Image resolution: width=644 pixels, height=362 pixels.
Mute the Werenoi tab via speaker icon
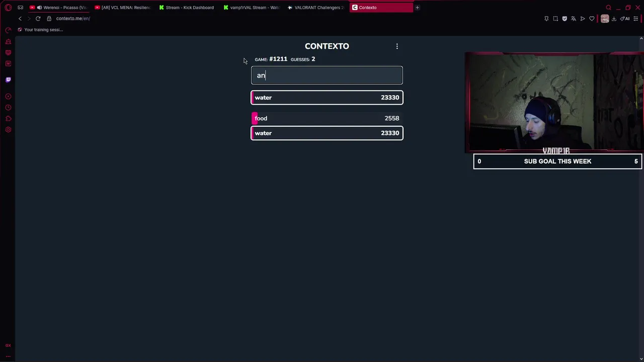pos(39,8)
